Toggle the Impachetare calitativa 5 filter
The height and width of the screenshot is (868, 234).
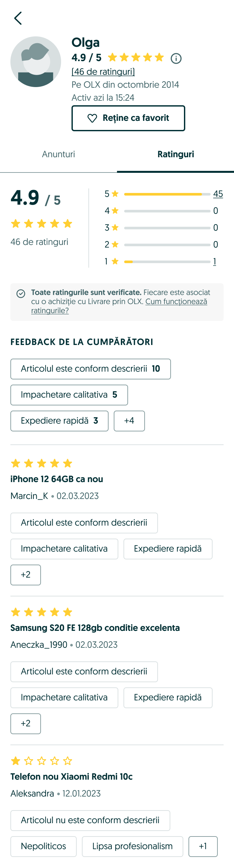[69, 395]
